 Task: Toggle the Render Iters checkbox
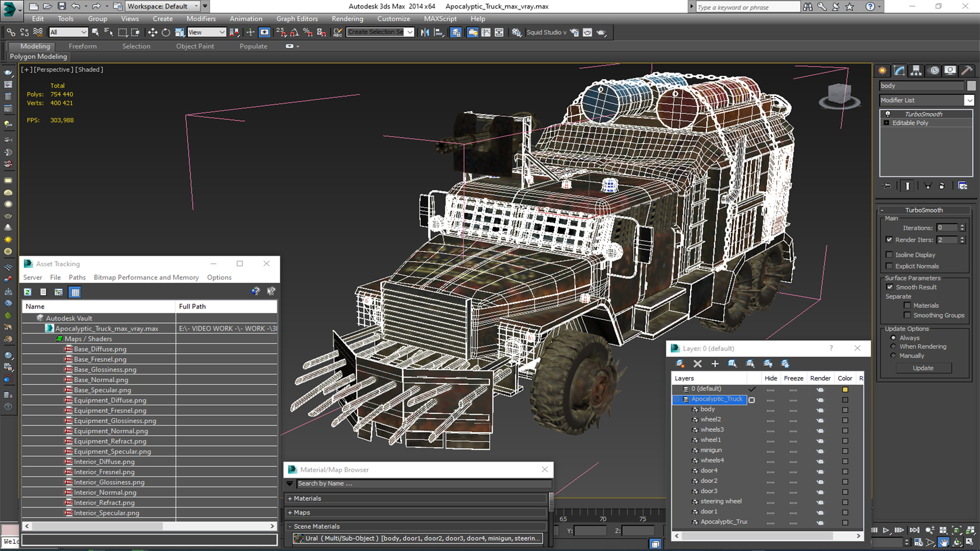pos(889,240)
